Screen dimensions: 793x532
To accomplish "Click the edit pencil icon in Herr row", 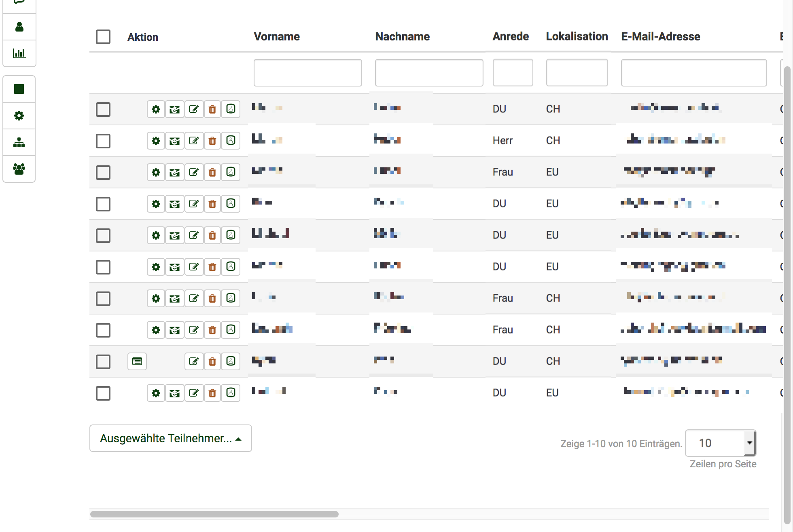I will 194,141.
